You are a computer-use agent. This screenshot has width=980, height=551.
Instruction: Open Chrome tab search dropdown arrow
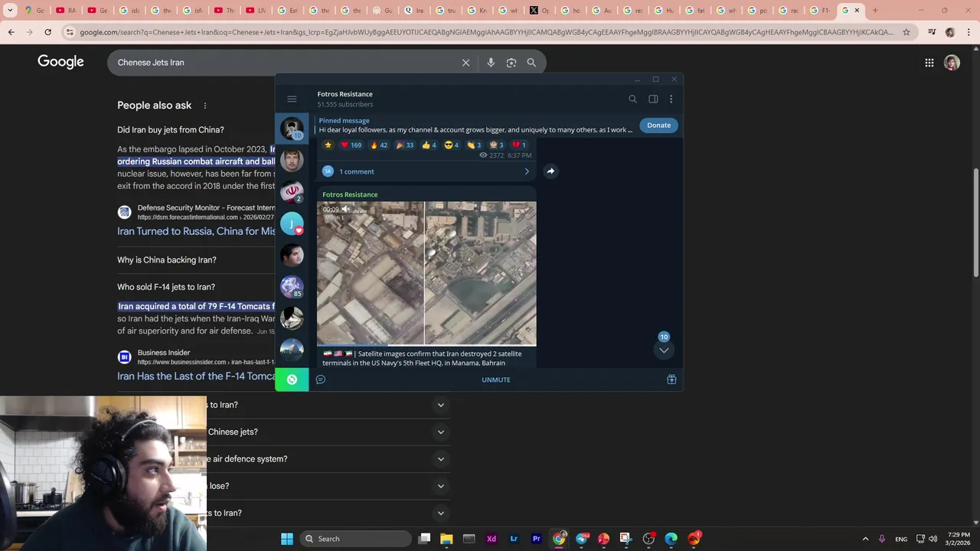tap(10, 11)
